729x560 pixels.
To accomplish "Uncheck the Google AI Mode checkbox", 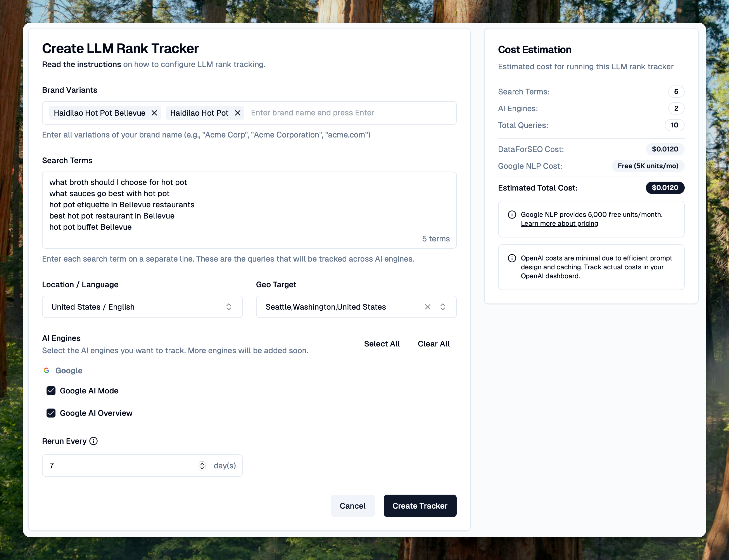I will click(51, 391).
